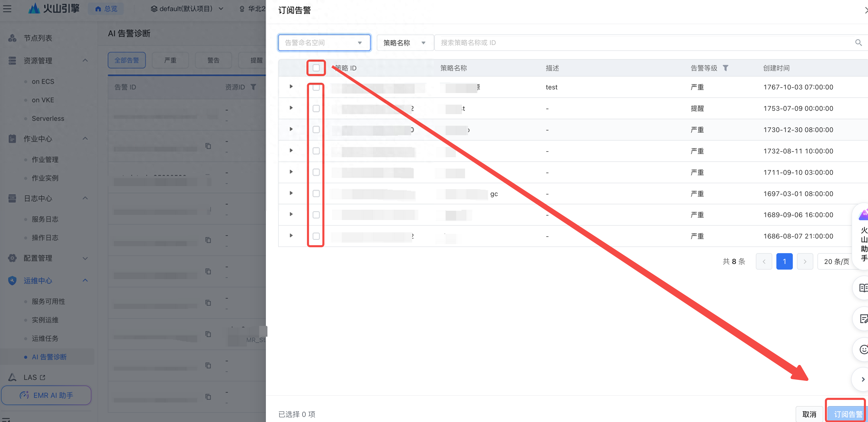Open the book documentation icon on the right edge
Screen dimensions: 868x422
(863, 288)
